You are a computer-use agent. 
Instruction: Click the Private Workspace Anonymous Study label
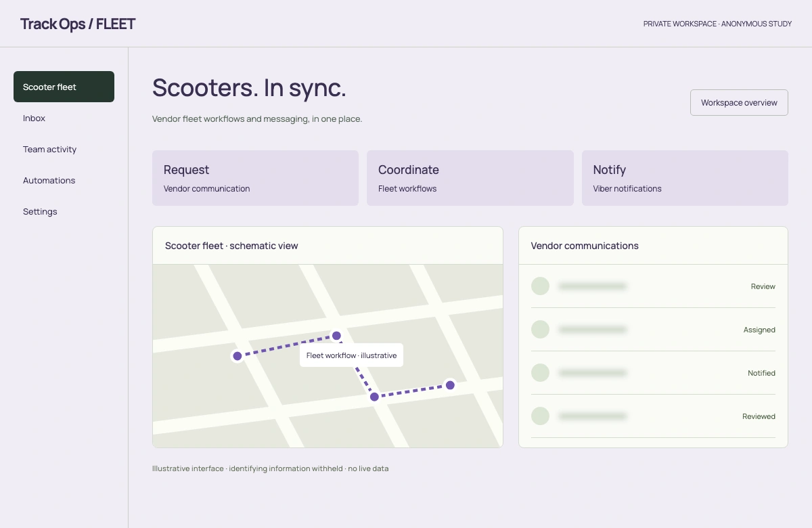717,24
